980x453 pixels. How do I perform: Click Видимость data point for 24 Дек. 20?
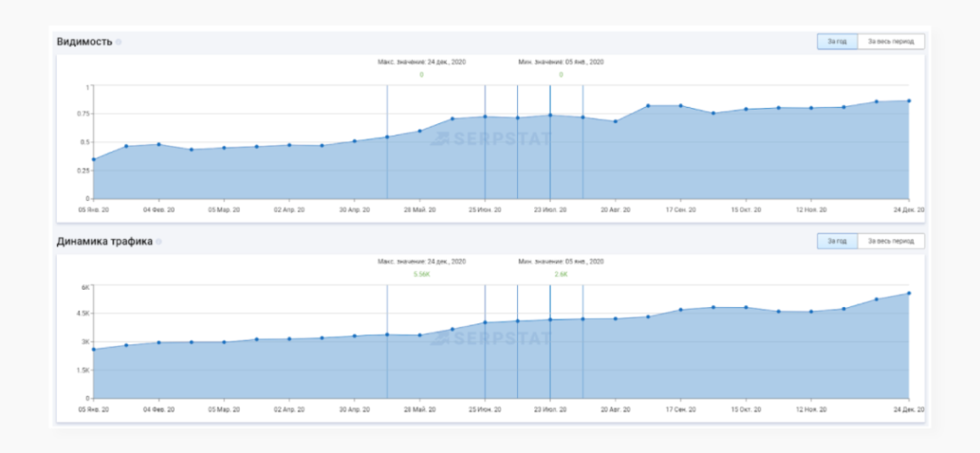908,101
